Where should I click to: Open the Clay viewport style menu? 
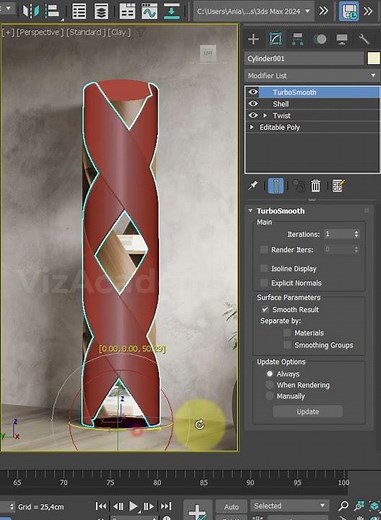[119, 32]
